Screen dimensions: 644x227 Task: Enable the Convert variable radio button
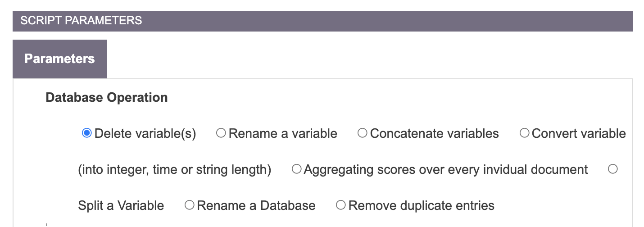click(524, 133)
